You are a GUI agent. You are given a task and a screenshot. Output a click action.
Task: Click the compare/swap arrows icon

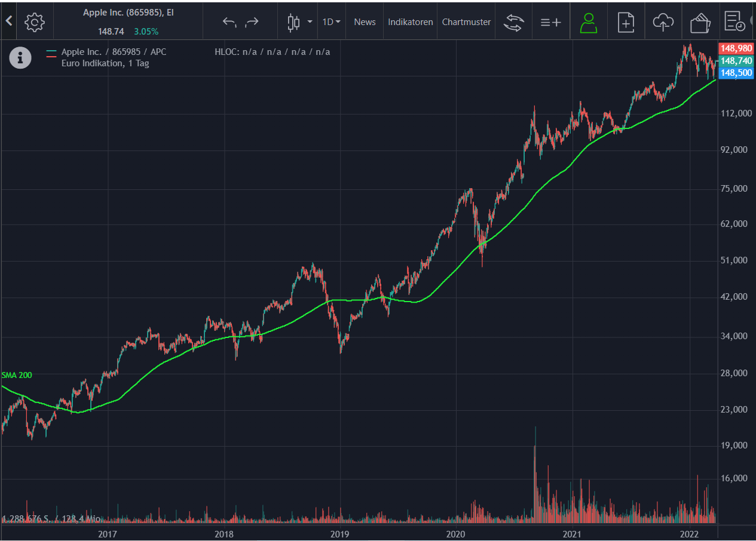click(x=513, y=22)
